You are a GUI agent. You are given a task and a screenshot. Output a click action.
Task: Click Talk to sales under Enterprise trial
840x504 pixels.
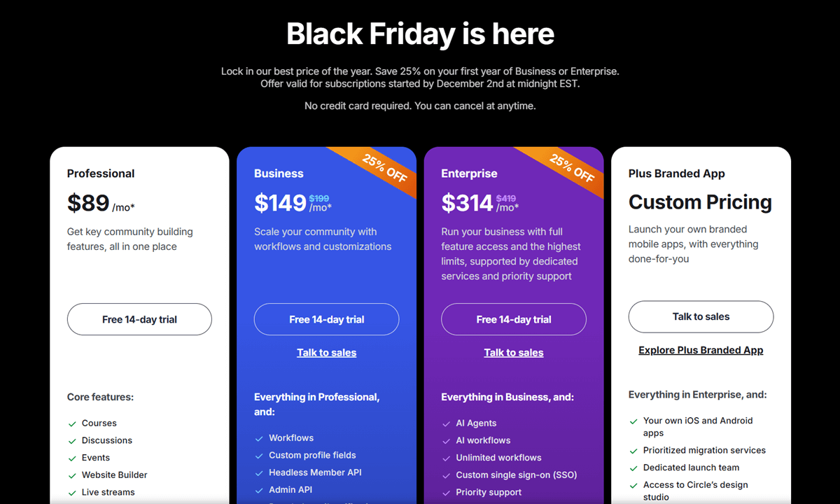click(513, 352)
